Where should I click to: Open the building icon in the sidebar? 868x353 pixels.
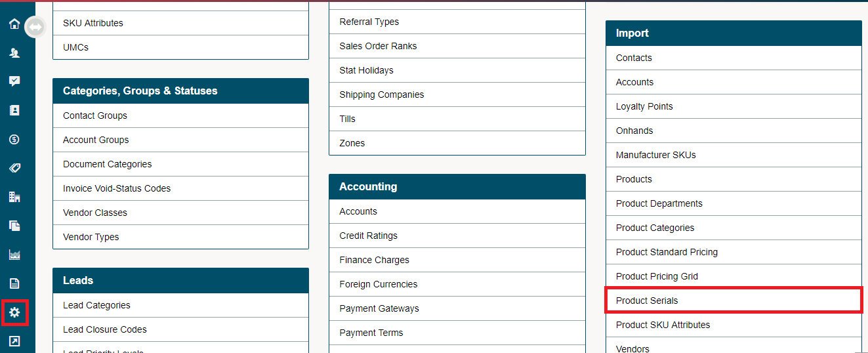click(x=14, y=197)
